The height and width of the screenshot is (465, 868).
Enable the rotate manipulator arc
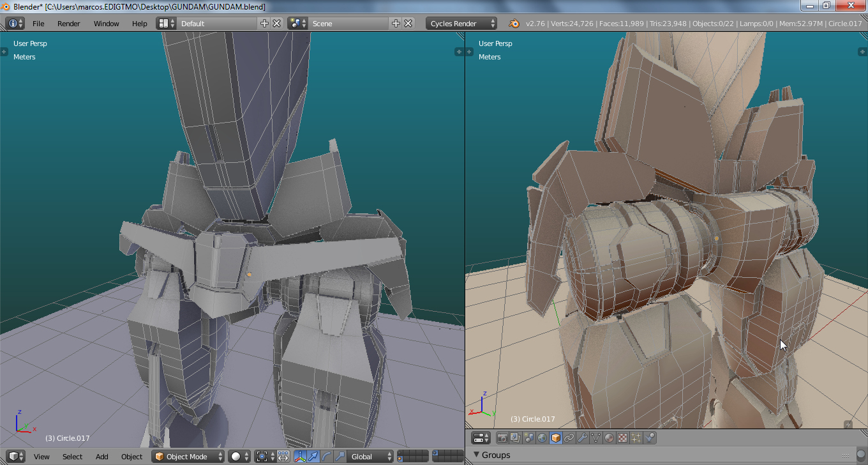coord(327,457)
